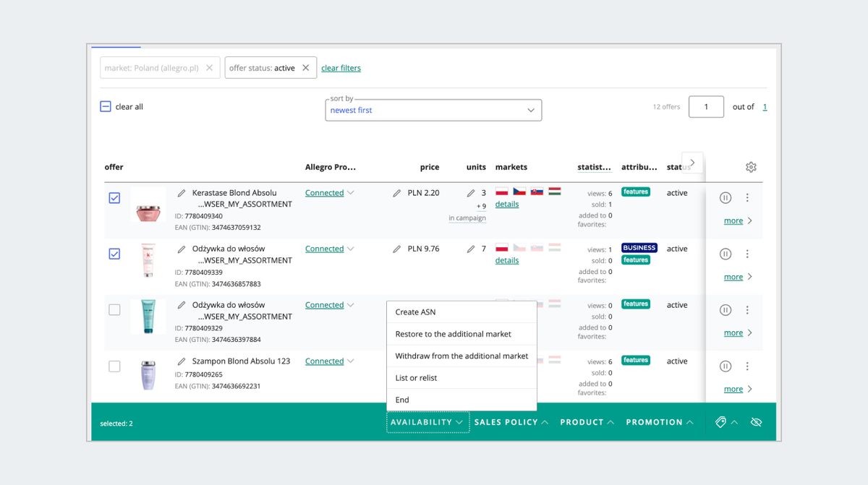
Task: Edit the PLN 9.76 price
Action: 397,249
